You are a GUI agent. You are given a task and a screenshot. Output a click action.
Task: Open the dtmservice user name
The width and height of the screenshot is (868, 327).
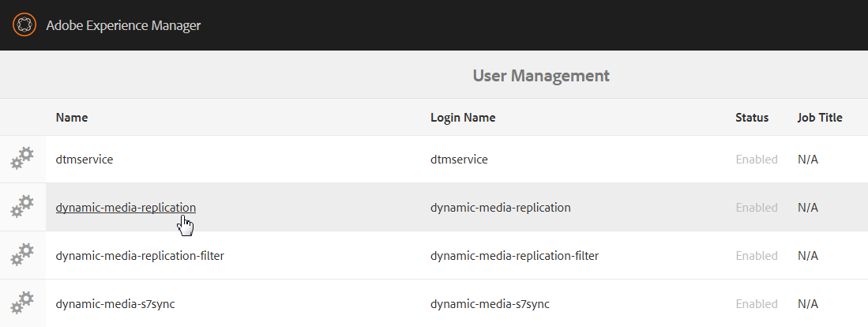click(85, 160)
